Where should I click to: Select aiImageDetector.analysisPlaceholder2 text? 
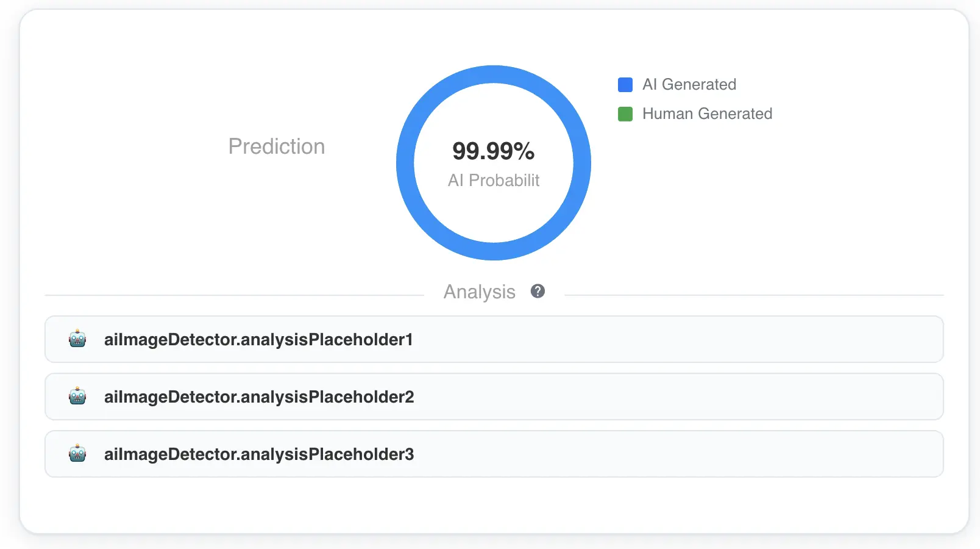[x=259, y=396]
